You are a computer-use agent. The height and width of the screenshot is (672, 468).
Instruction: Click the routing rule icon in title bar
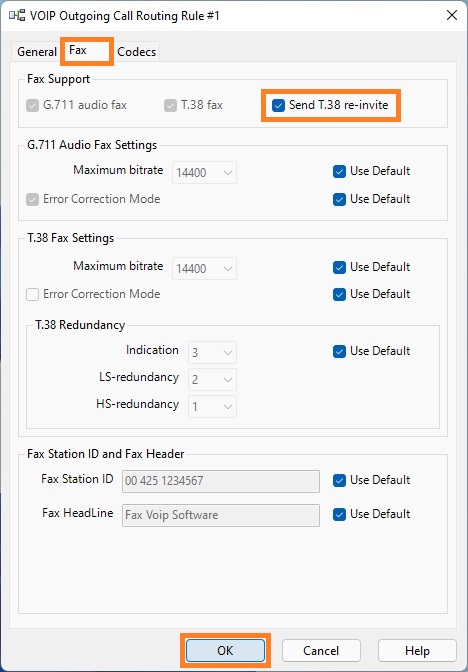[17, 16]
